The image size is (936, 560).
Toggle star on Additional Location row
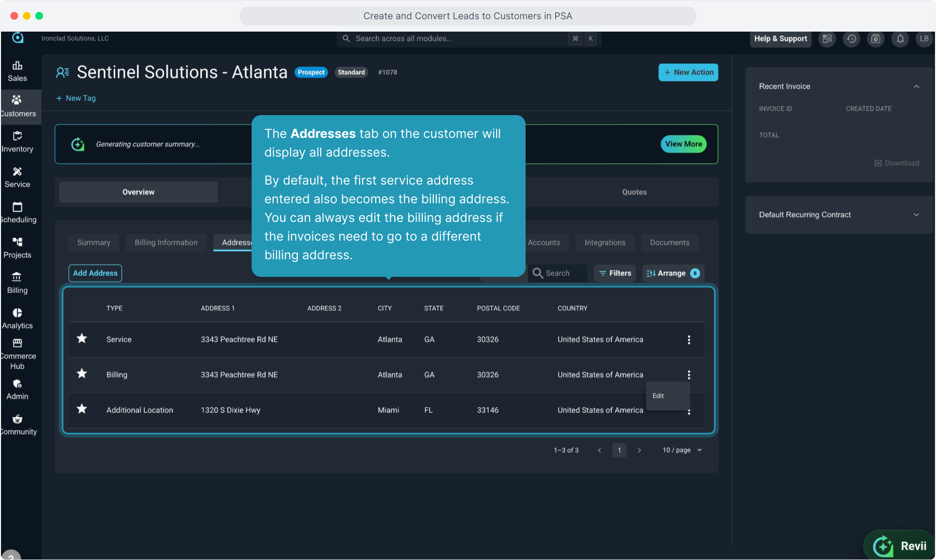82,409
